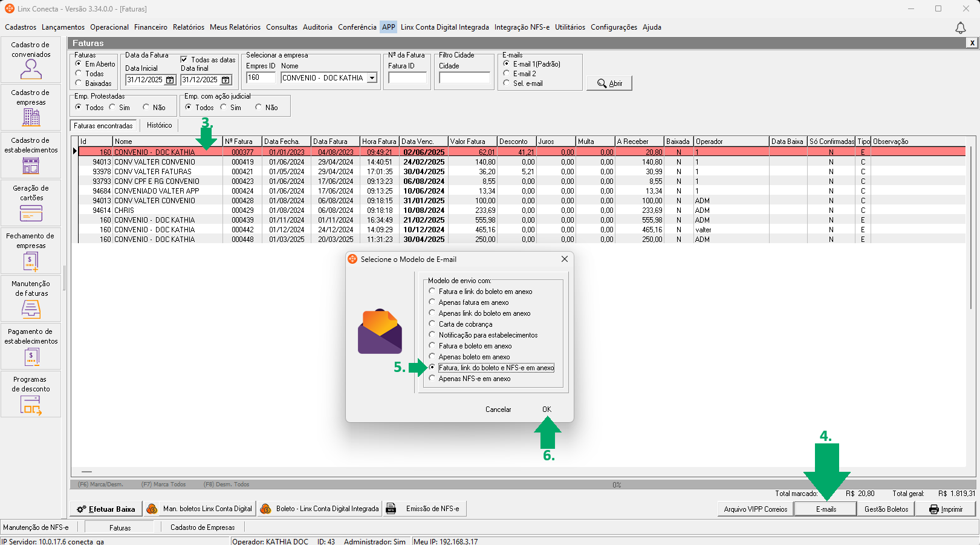Open Manutenção de faturas sidebar icon

coord(31,309)
